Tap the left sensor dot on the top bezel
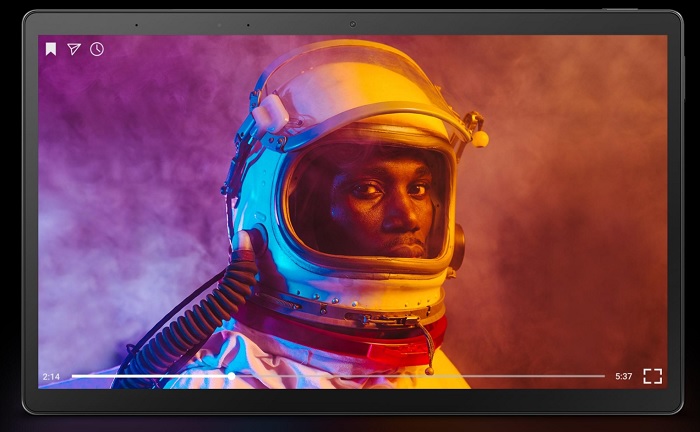Screen dimensions: 700x432 click(136, 25)
